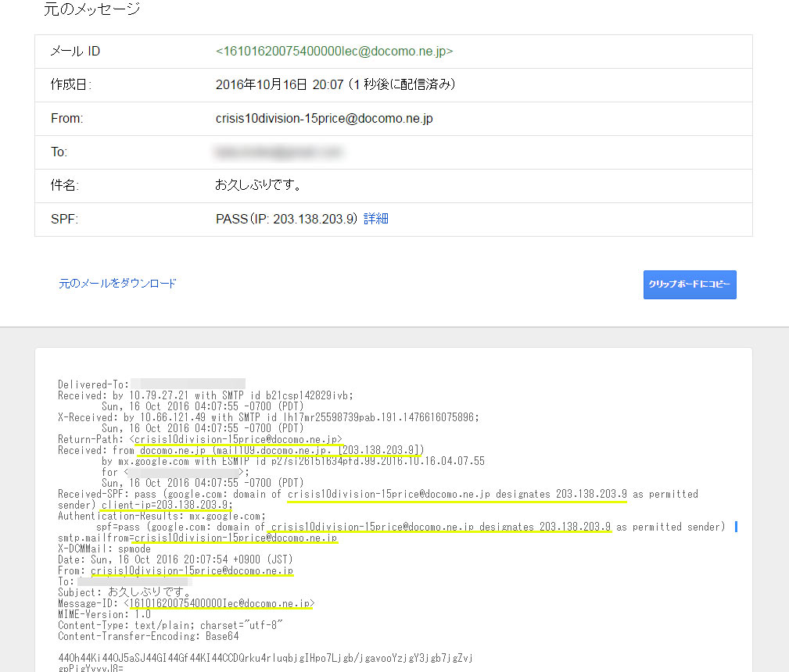Click the client-ip=203.138.203.9 text
Image resolution: width=789 pixels, height=672 pixels.
click(x=167, y=505)
